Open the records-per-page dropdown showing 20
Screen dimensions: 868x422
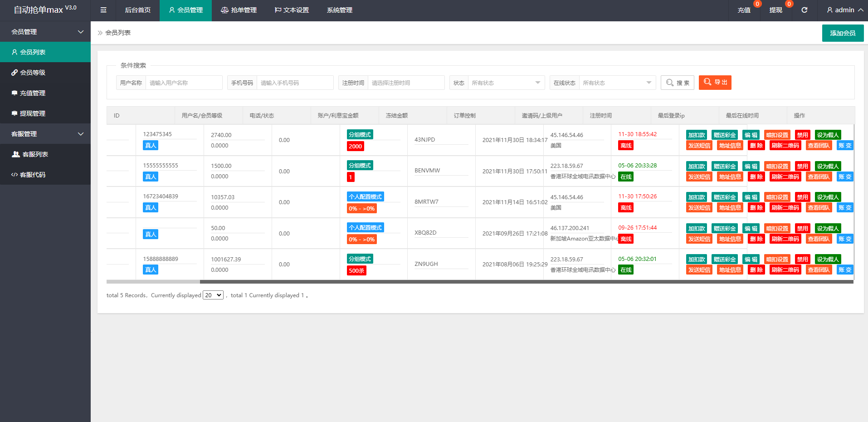(x=213, y=295)
